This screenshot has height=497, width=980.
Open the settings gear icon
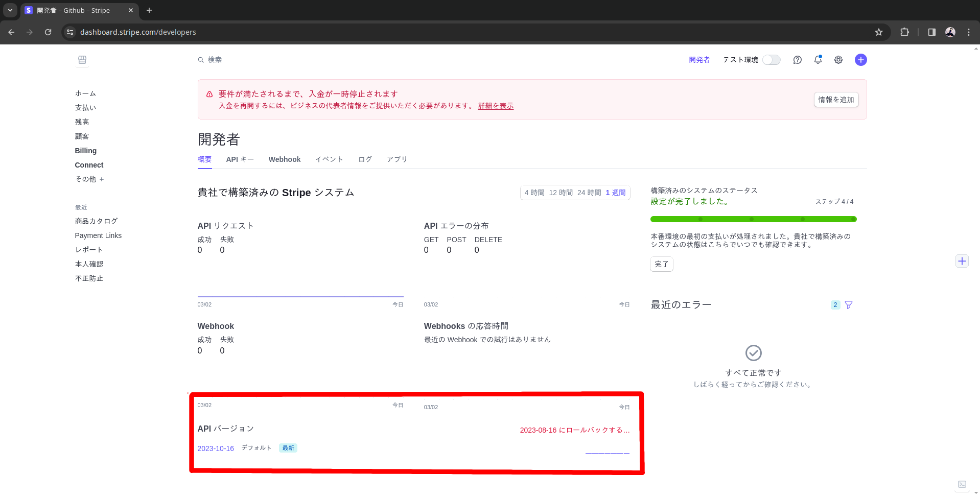pyautogui.click(x=838, y=60)
